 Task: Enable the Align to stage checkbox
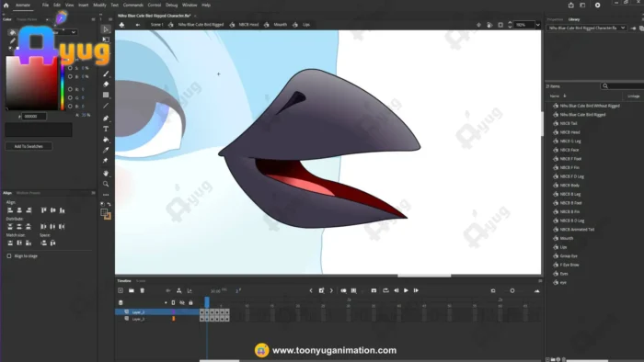(9, 255)
